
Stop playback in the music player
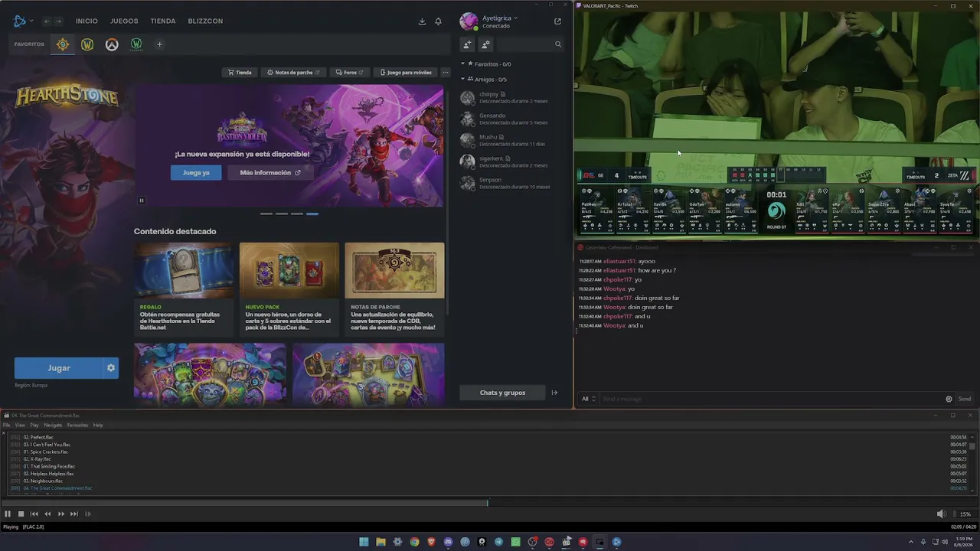(21, 514)
